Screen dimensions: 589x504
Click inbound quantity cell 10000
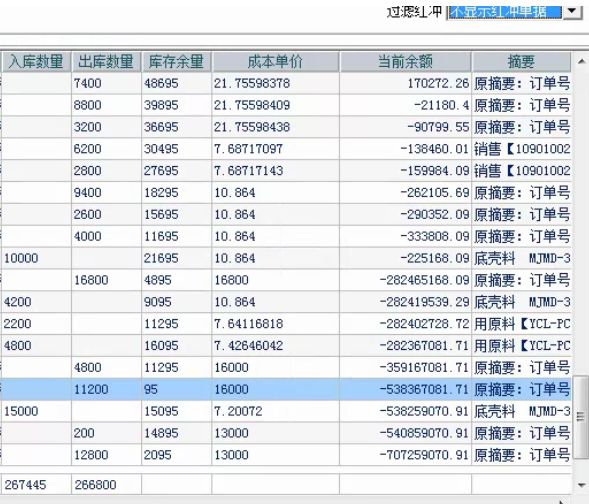[36, 258]
